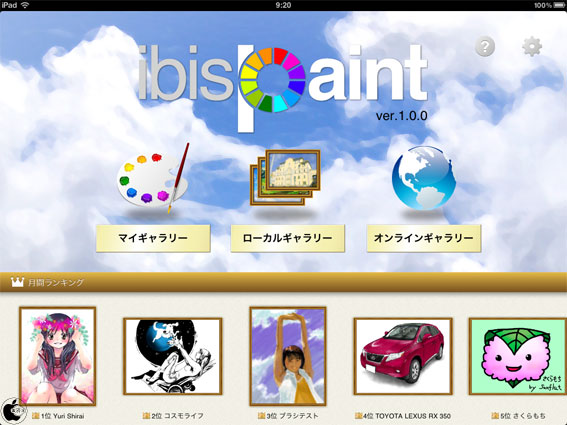Click the 4位 TOYOTA LEXUS RX 350 caption
The height and width of the screenshot is (425, 567).
click(x=403, y=416)
